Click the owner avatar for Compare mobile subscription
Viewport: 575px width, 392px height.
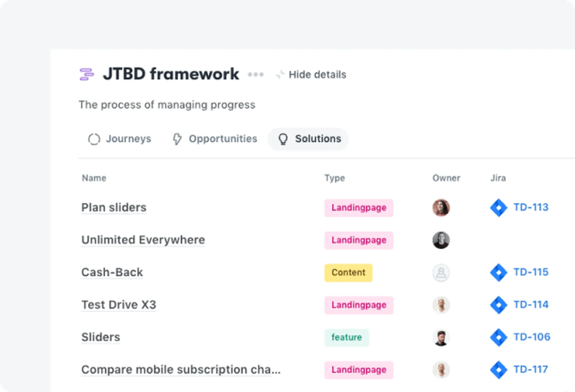coord(441,370)
